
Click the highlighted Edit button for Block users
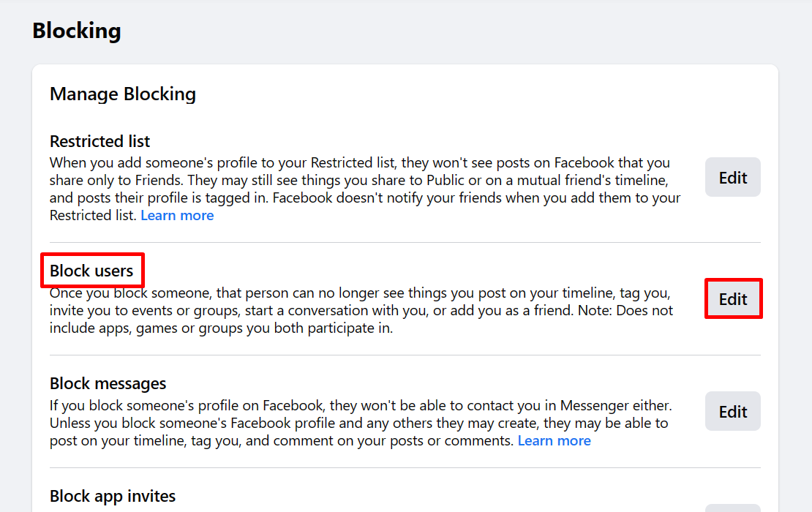pos(733,298)
